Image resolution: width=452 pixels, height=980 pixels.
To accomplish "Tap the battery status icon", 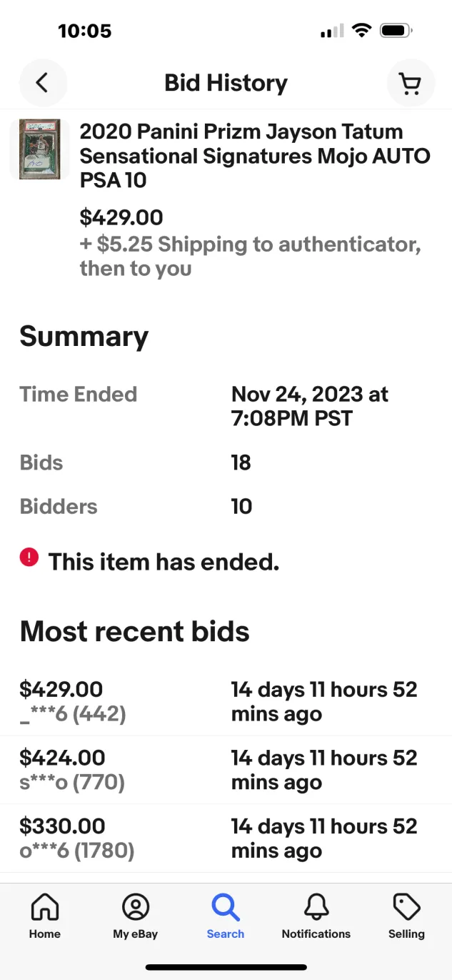I will coord(396,31).
